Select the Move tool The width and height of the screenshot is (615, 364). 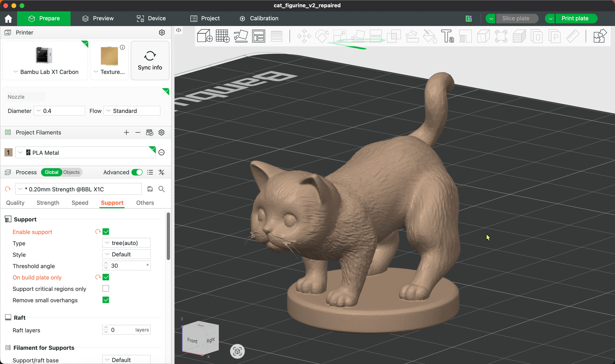tap(304, 37)
